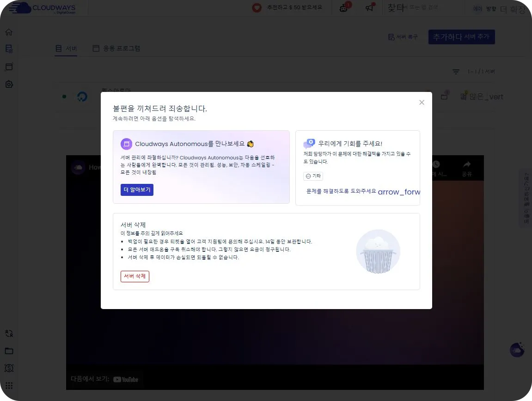Click the team members icon in the lower sidebar
Screen dimensions: 532x401
click(8, 333)
